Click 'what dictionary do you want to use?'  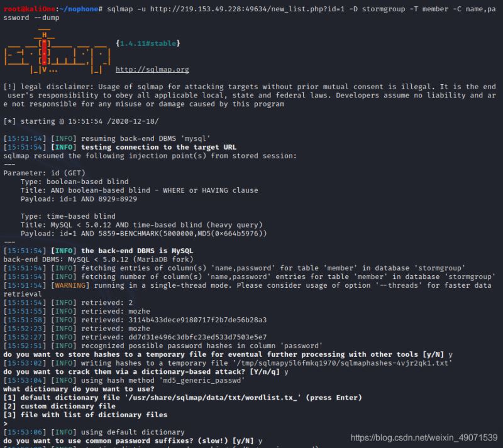[x=79, y=390]
